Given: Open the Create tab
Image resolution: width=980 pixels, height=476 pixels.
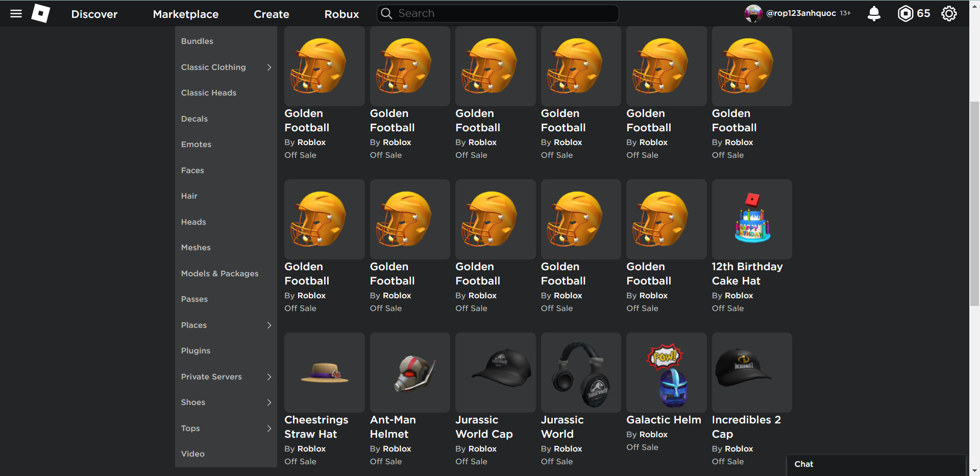Looking at the screenshot, I should click(272, 14).
